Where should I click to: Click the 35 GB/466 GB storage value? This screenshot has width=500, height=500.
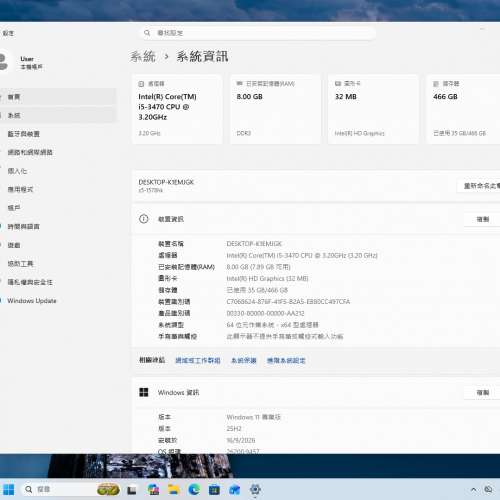coord(257,290)
